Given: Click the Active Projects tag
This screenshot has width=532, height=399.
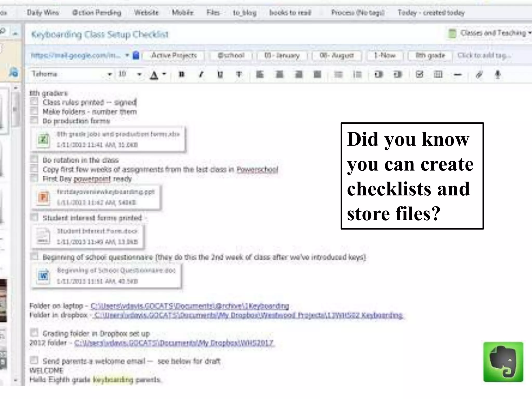Looking at the screenshot, I should [174, 55].
